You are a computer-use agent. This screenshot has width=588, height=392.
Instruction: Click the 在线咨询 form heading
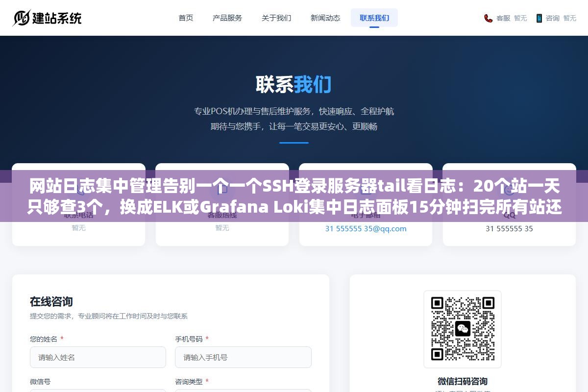51,301
